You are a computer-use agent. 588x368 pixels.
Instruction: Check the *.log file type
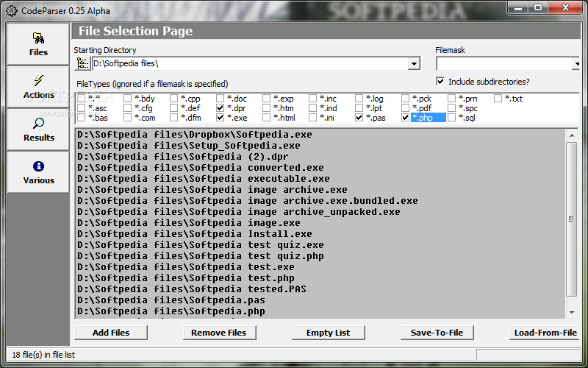359,99
